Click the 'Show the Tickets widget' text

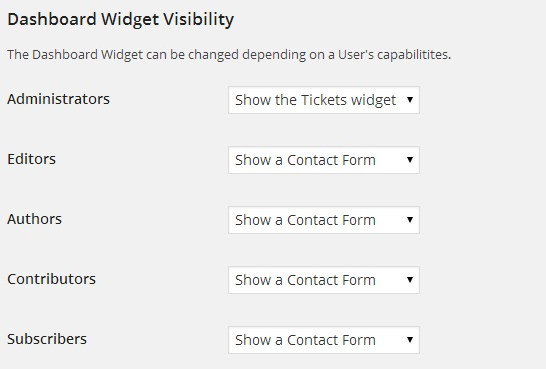[315, 100]
